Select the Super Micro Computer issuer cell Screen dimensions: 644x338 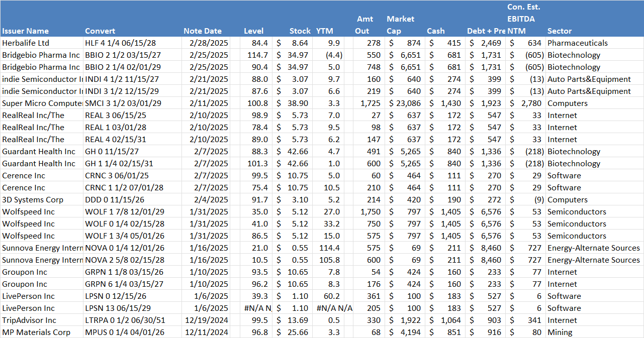point(42,103)
